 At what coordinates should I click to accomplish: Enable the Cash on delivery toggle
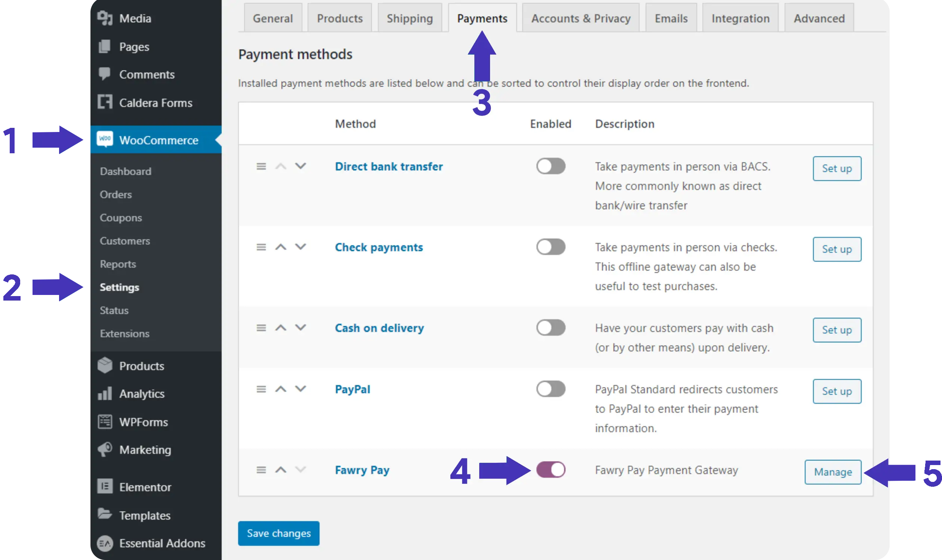pos(551,327)
